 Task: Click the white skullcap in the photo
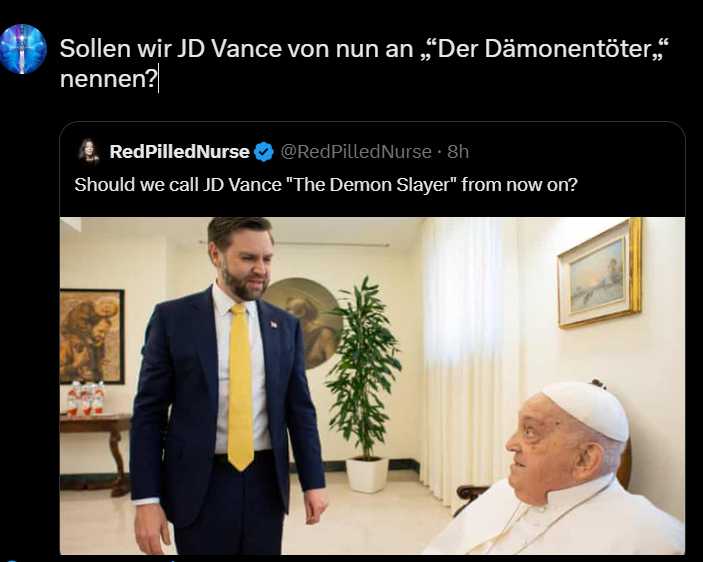[586, 406]
